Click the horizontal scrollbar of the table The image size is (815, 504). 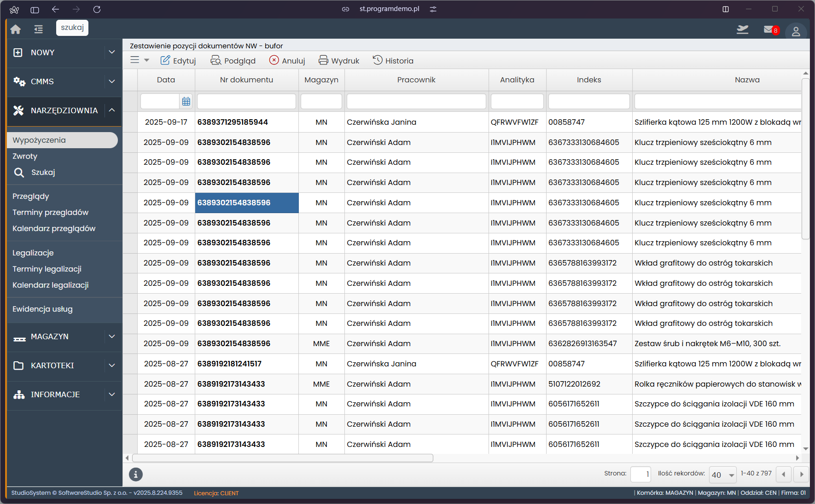pyautogui.click(x=283, y=458)
